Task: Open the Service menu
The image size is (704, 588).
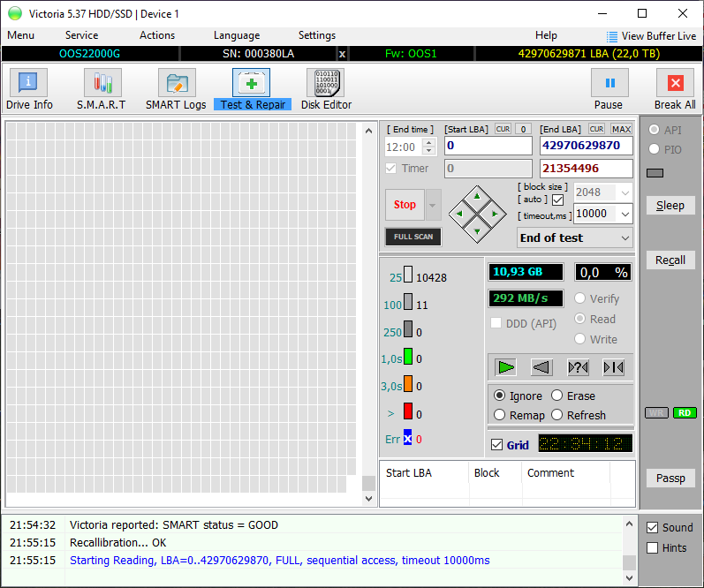Action: pyautogui.click(x=81, y=35)
